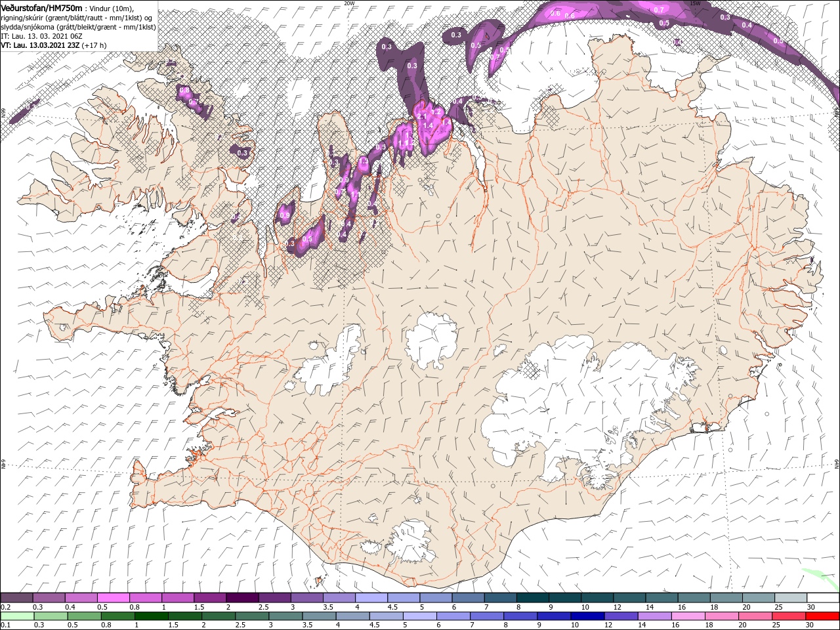Click the '15W' longitude label
840x630 pixels.
[x=695, y=3]
